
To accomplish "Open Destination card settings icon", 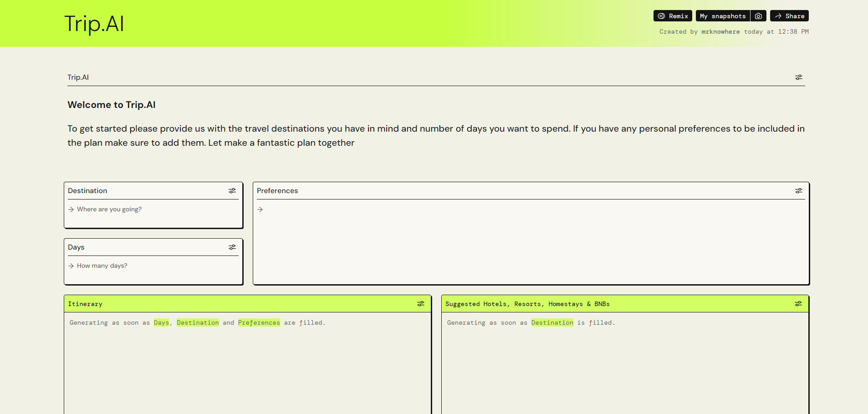I will point(232,191).
